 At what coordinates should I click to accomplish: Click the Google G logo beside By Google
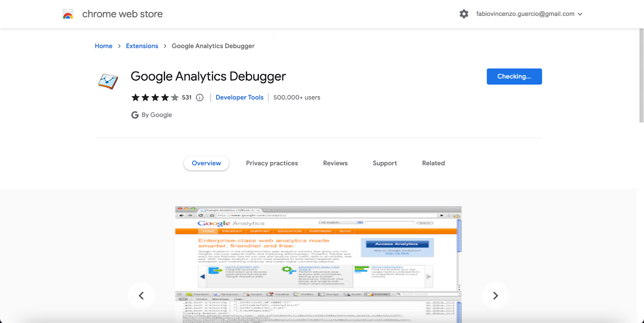pyautogui.click(x=135, y=115)
